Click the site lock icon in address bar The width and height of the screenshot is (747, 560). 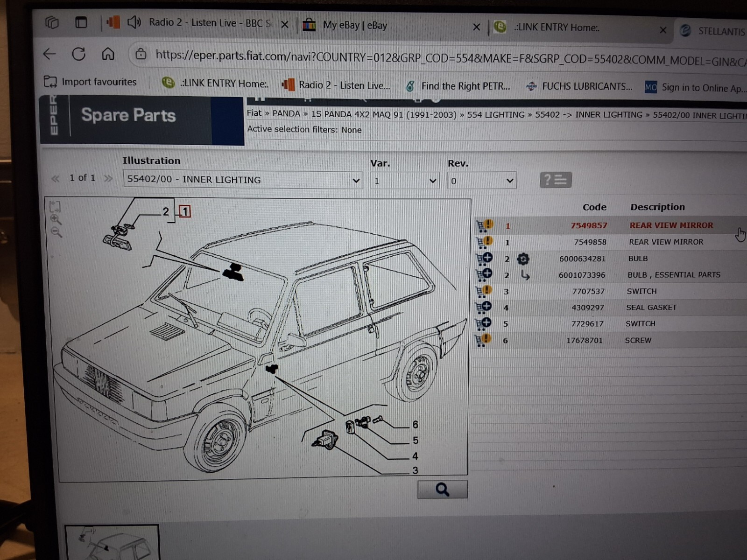click(141, 55)
